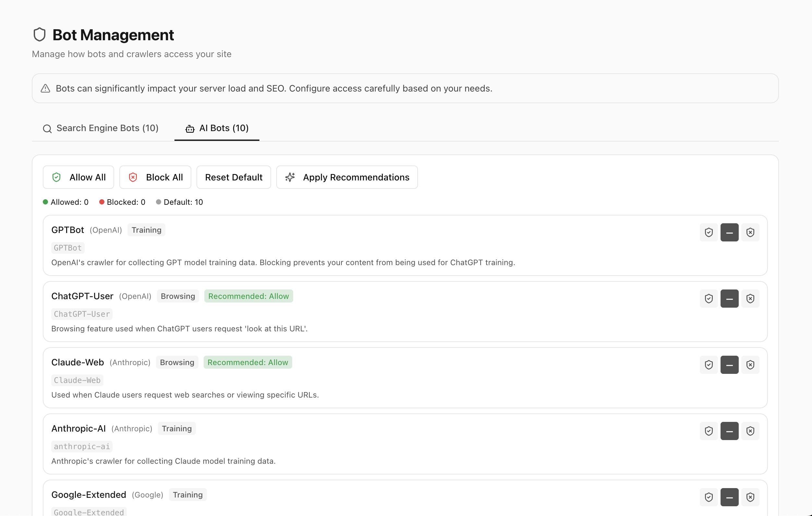Allow Google-Extended with the shield-check icon
The image size is (812, 516).
(709, 497)
